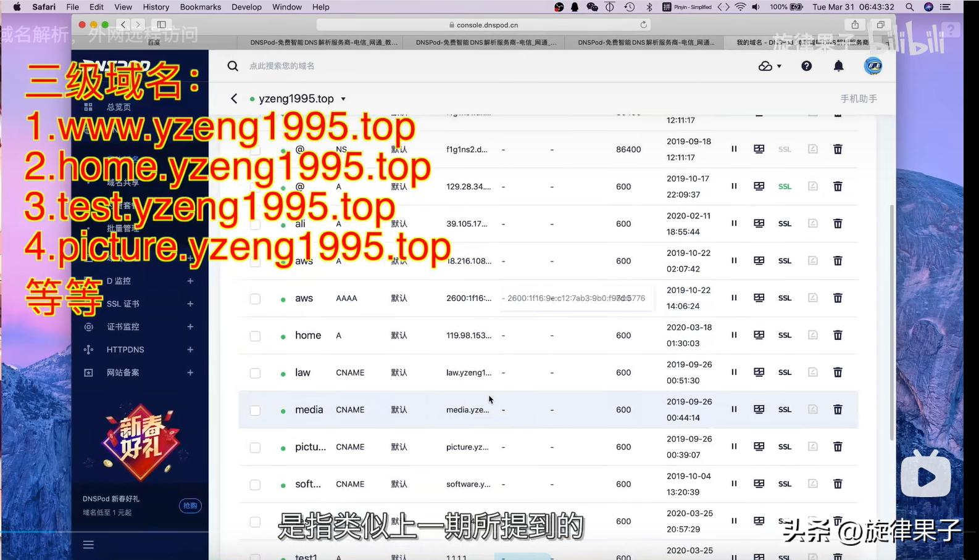Tick the checkbox for the 2020-03-25 20:57:29 record
Screen dimensions: 979x560
[x=255, y=522]
